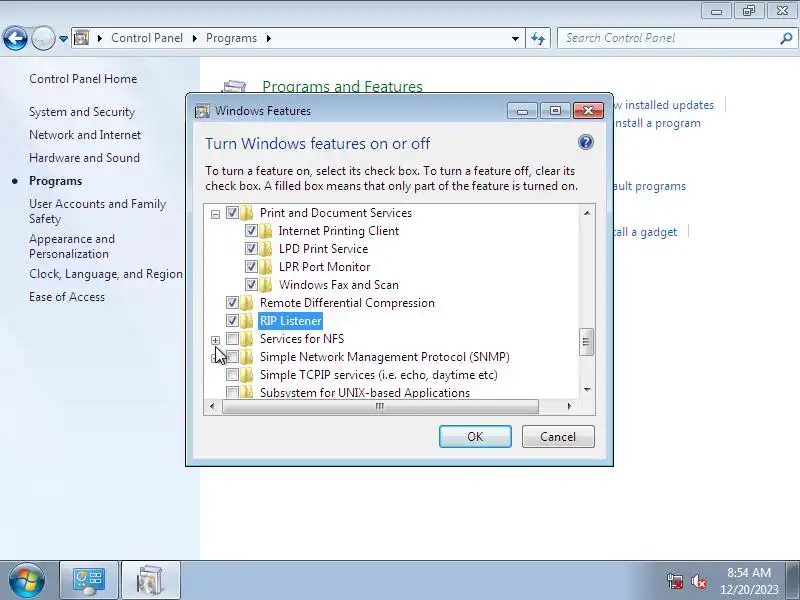Click the network tray icon
The height and width of the screenshot is (600, 800).
pos(675,581)
